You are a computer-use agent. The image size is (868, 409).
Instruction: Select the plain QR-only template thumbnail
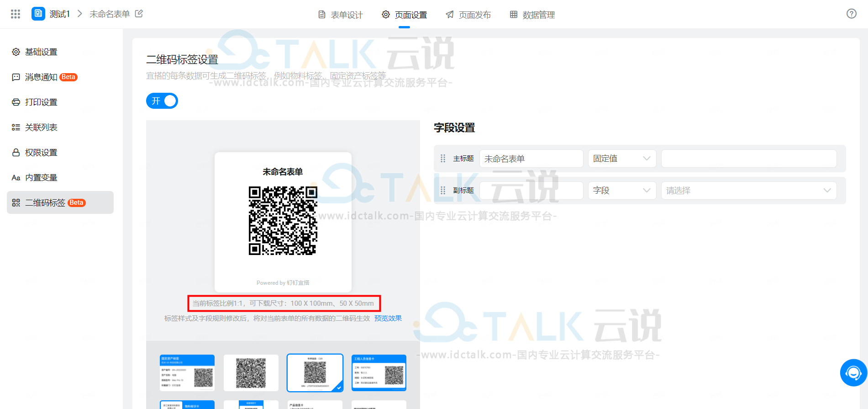pos(251,373)
